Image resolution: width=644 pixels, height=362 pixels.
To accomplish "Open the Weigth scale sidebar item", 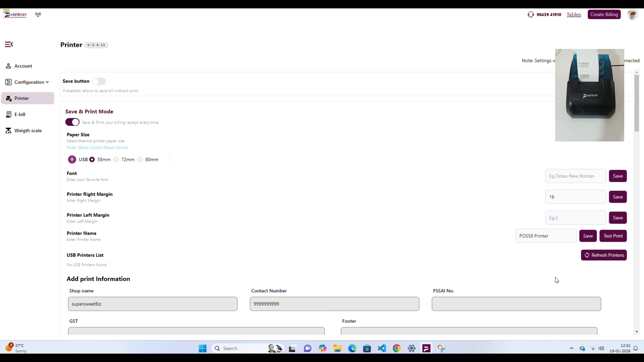I will coord(28,131).
